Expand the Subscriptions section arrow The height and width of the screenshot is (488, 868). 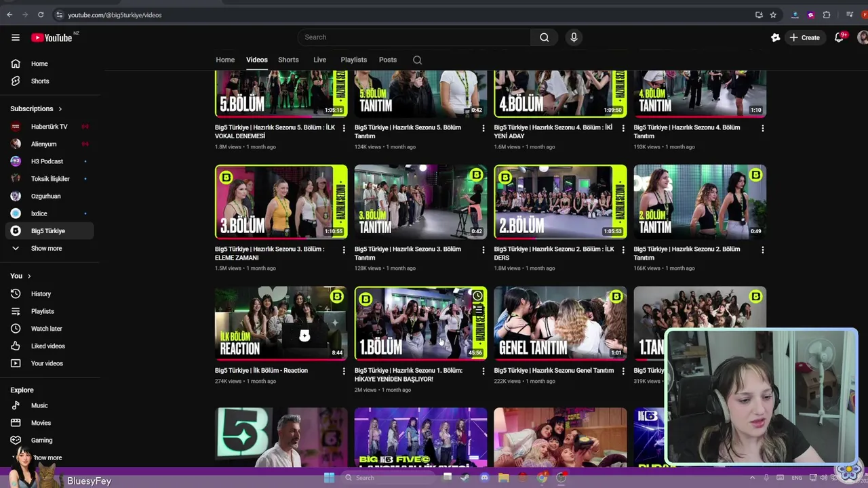coord(60,108)
